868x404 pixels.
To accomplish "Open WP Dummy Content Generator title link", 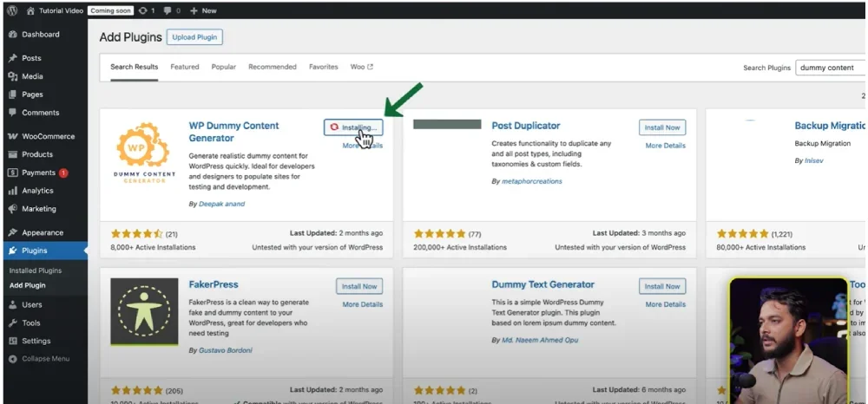I will click(x=233, y=132).
